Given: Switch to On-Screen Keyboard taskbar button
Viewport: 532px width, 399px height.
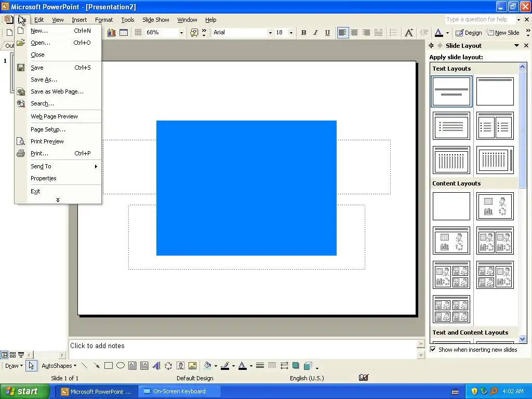Looking at the screenshot, I should click(179, 391).
